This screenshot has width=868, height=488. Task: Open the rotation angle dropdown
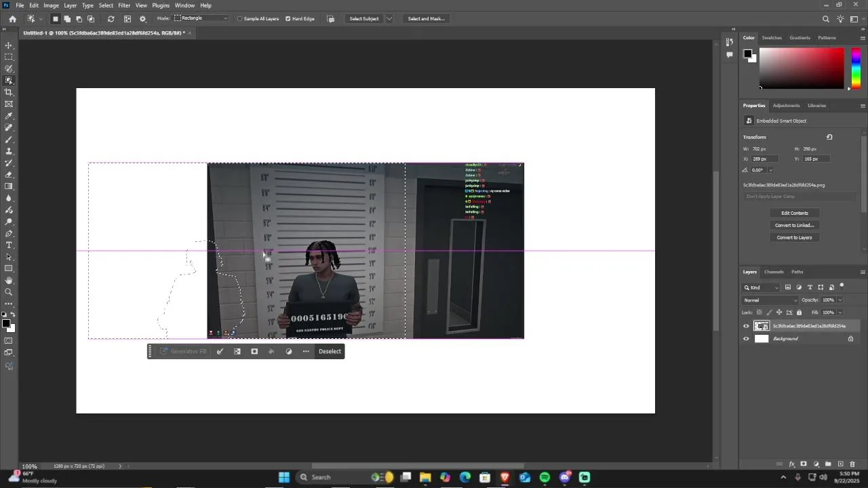click(770, 170)
